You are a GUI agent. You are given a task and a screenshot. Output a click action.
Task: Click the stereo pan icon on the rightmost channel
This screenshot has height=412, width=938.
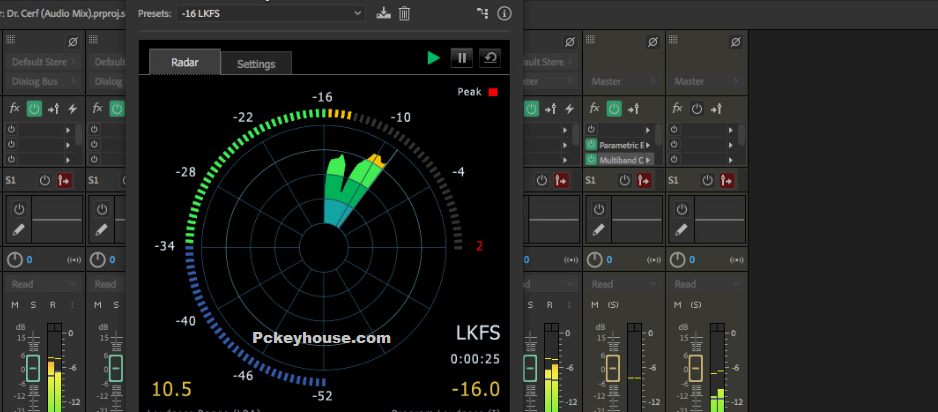tap(737, 260)
